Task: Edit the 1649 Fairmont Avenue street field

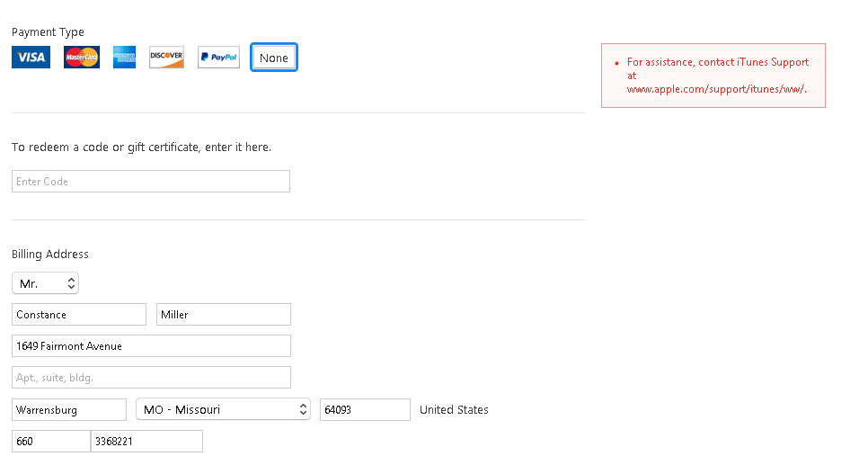Action: pos(151,346)
